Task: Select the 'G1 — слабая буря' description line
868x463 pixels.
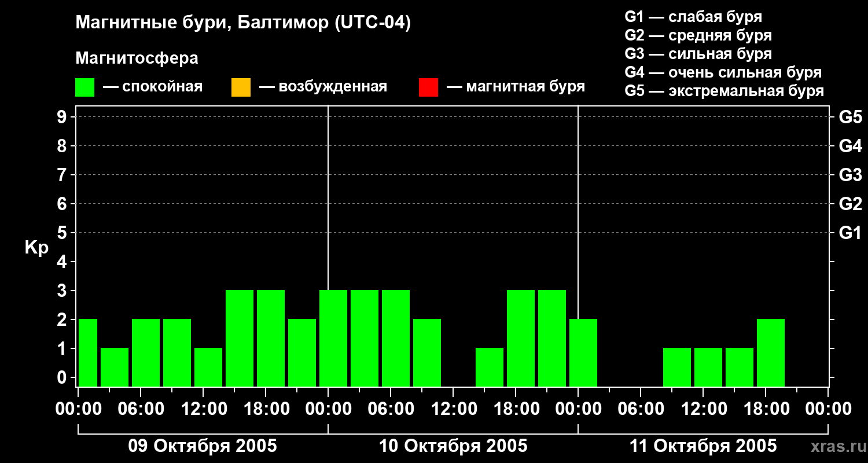Action: (x=693, y=17)
